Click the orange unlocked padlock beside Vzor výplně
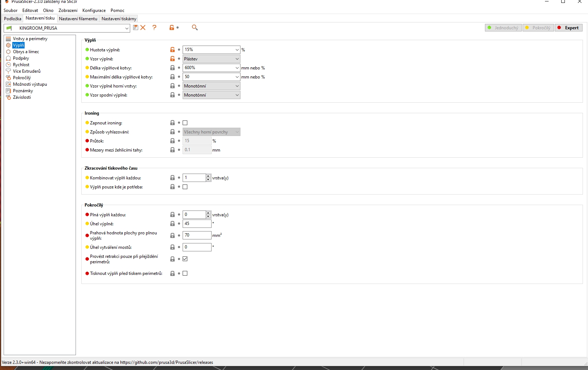Viewport: 588px width, 370px height. (x=172, y=59)
